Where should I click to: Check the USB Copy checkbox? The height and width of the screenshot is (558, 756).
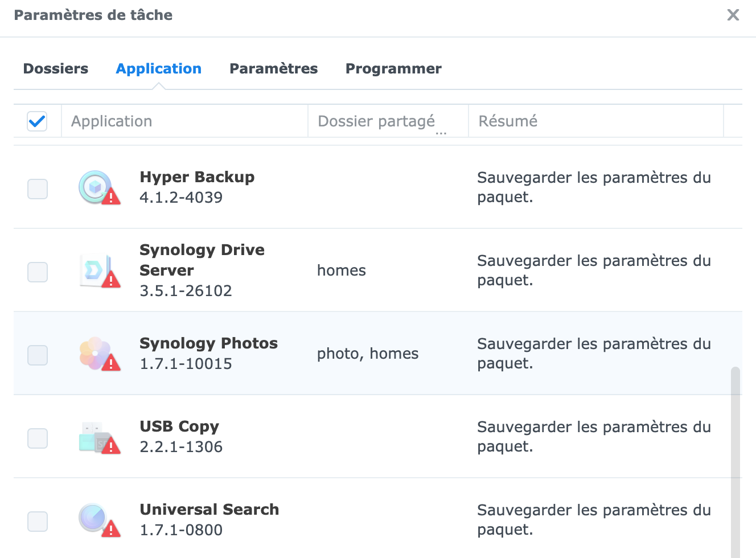(x=38, y=438)
